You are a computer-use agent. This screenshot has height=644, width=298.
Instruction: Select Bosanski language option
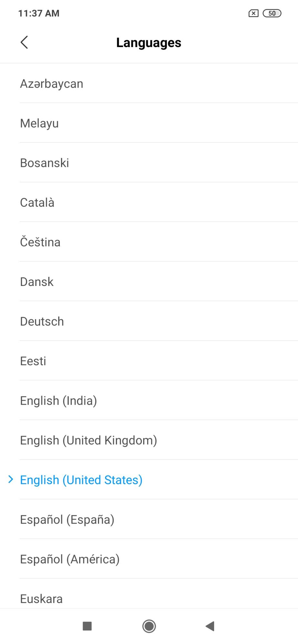(x=45, y=163)
